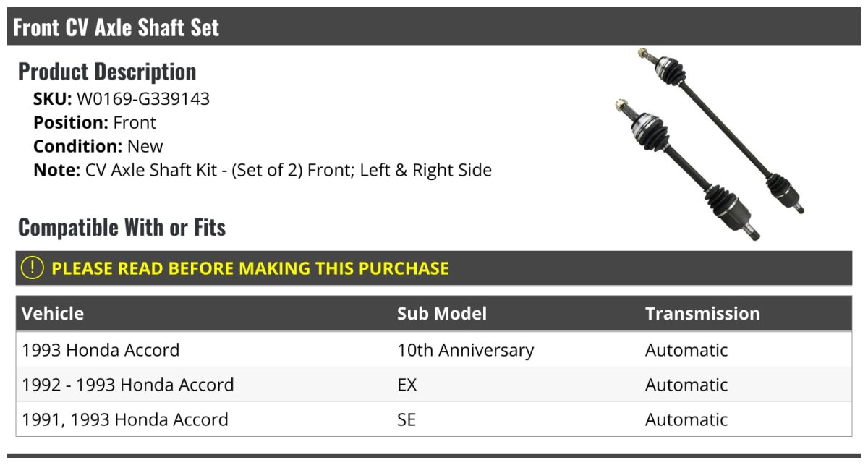The image size is (868, 465).
Task: Click the PLEASE READ BEFORE MAKING THIS PURCHASE banner
Action: click(250, 268)
